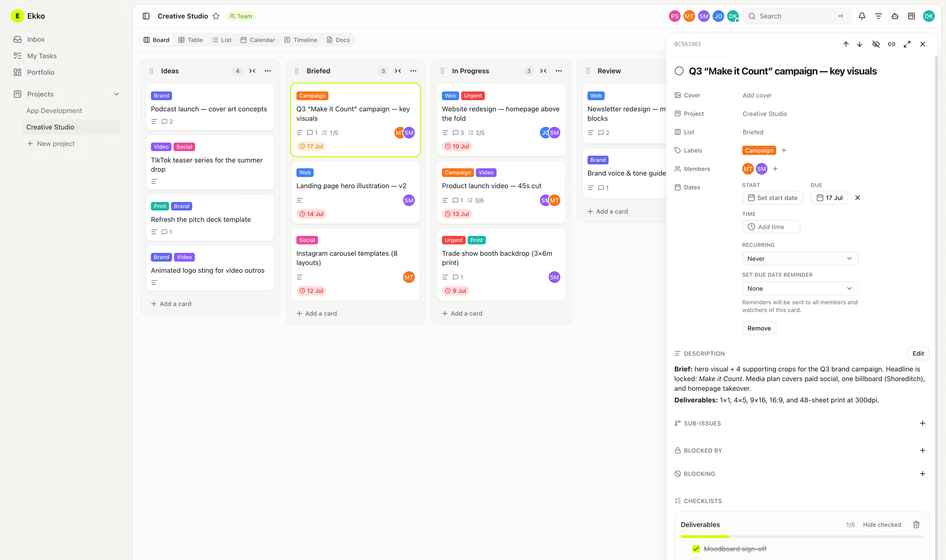Close the card detail panel
This screenshot has height=560, width=946.
coord(923,44)
